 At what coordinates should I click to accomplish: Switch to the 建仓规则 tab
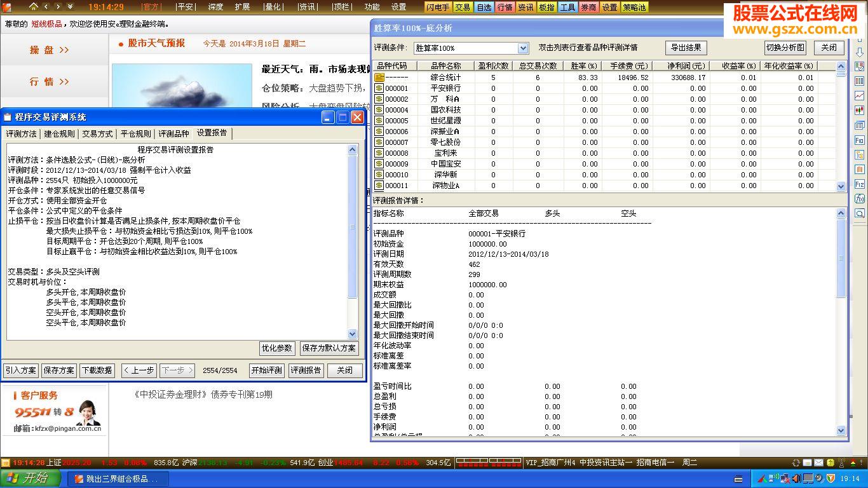coord(60,133)
